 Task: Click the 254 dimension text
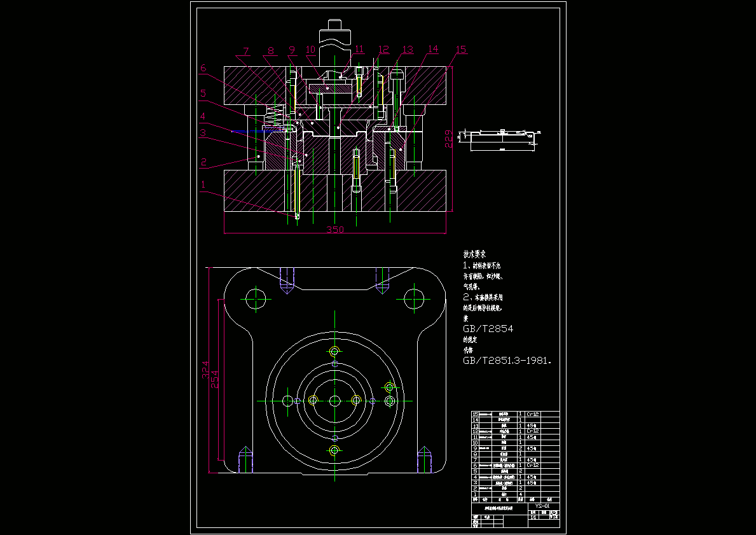click(214, 379)
